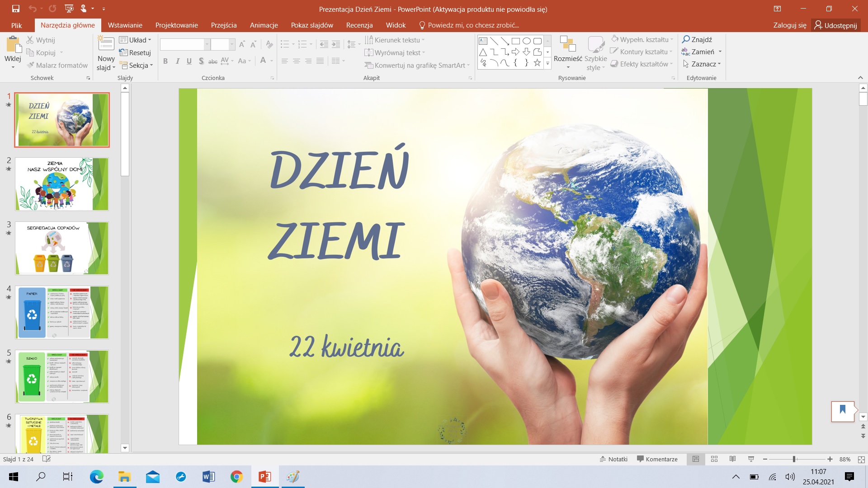
Task: Open reading view icon in status bar
Action: tap(732, 459)
